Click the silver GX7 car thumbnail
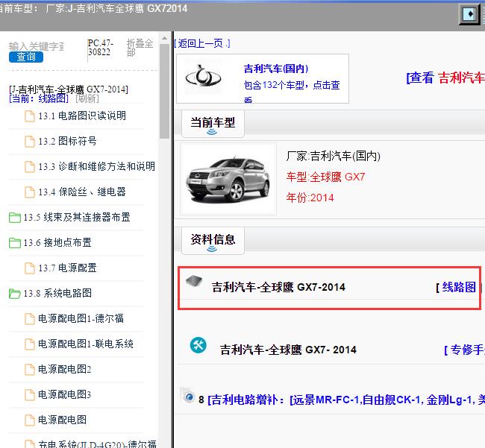 pyautogui.click(x=228, y=179)
